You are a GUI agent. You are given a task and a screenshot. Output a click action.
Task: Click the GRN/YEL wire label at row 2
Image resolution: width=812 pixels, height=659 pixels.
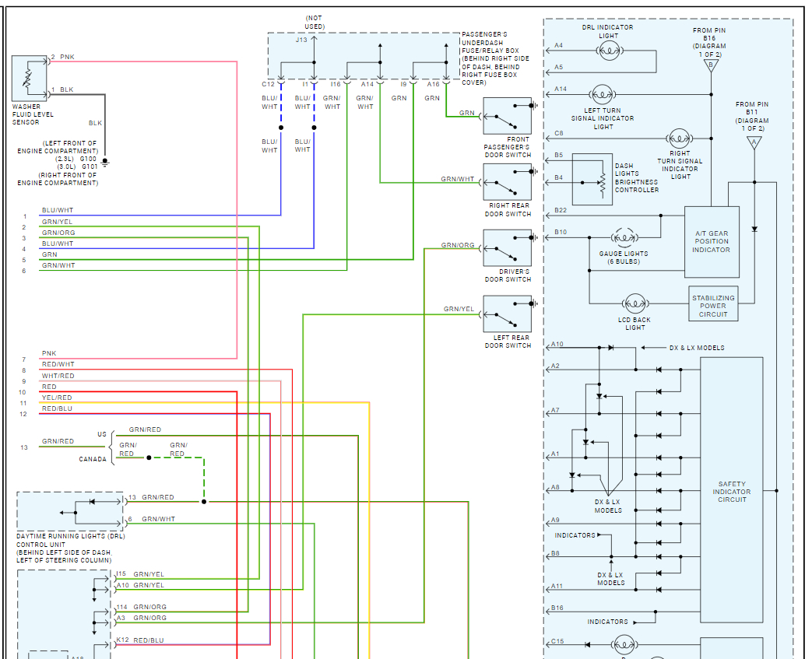pos(57,222)
